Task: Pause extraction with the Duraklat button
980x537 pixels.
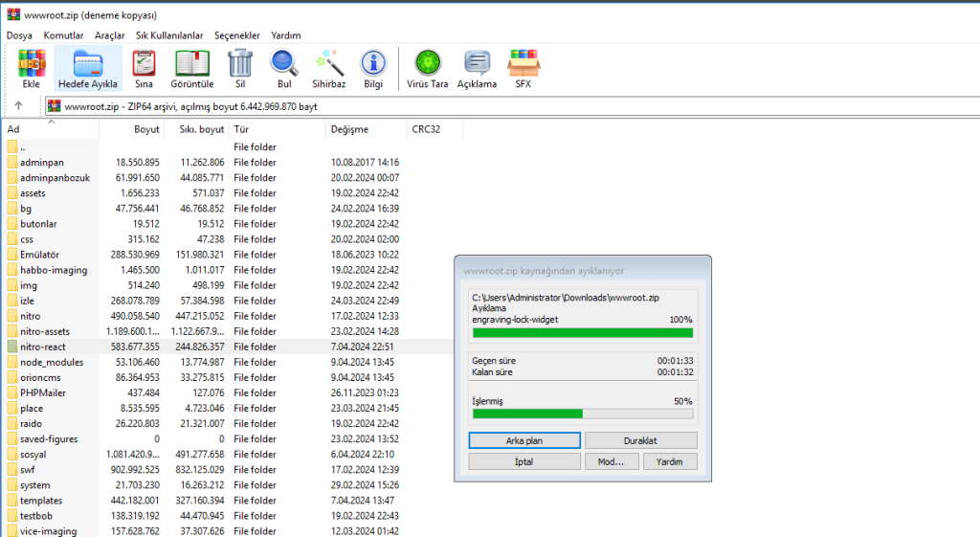Action: [x=640, y=440]
